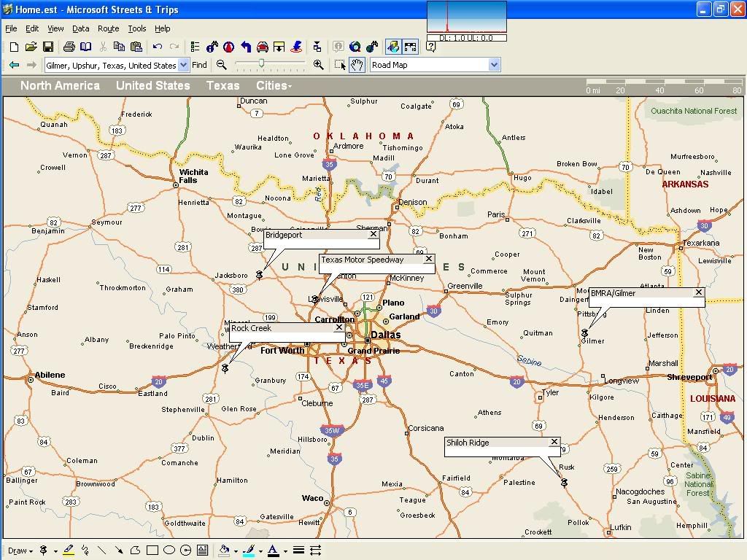Select the freeform shape drawing tool
The height and width of the screenshot is (560, 747).
tap(135, 551)
